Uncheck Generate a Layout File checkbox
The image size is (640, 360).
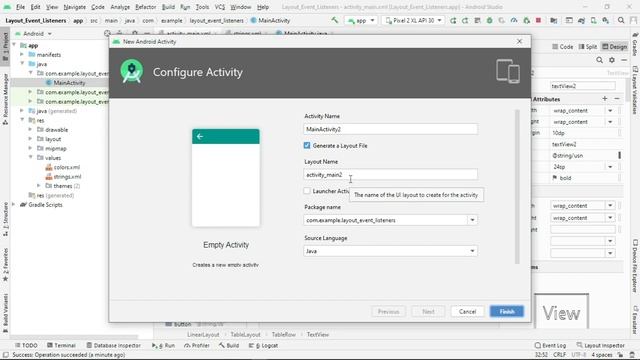(x=307, y=145)
